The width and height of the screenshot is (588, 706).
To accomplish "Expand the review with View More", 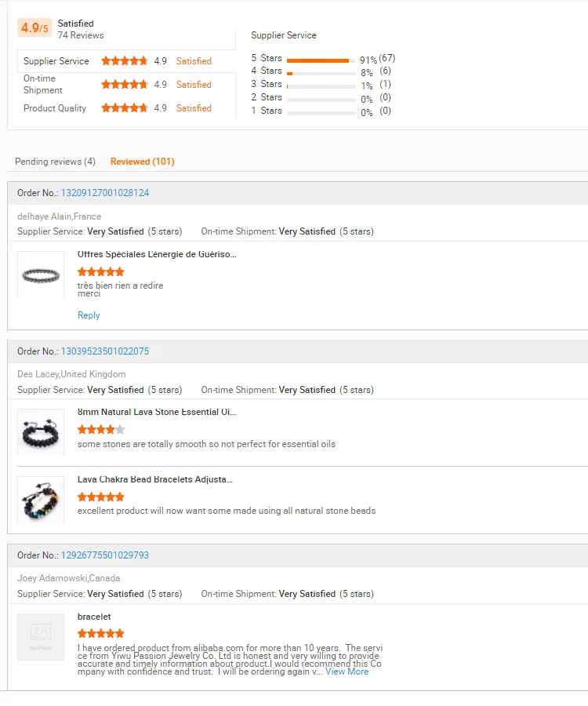I will click(347, 671).
